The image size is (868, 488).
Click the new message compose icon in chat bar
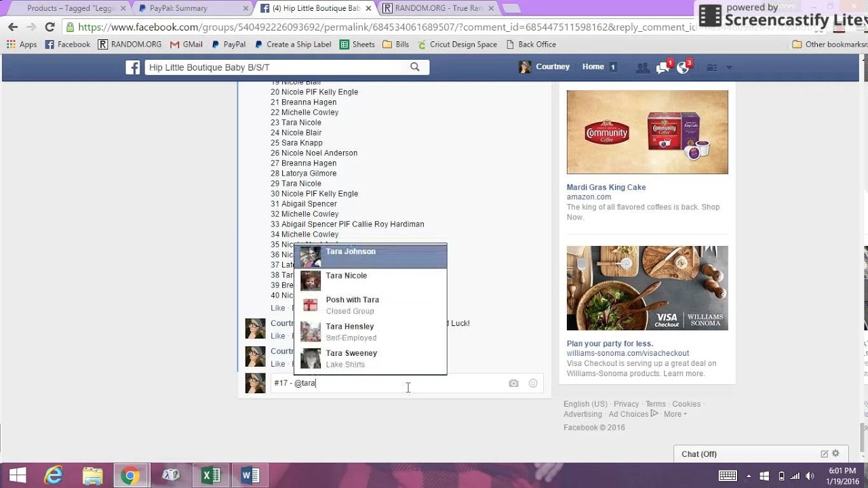[x=825, y=453]
